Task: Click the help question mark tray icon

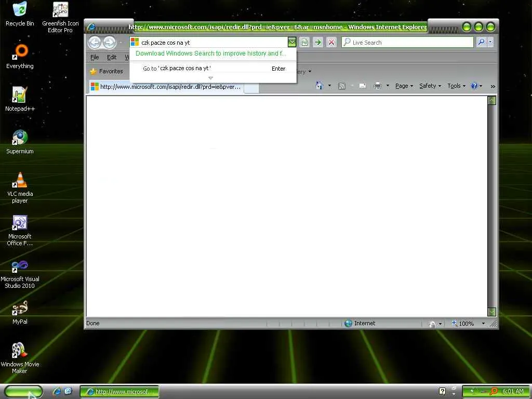Action: point(442,392)
